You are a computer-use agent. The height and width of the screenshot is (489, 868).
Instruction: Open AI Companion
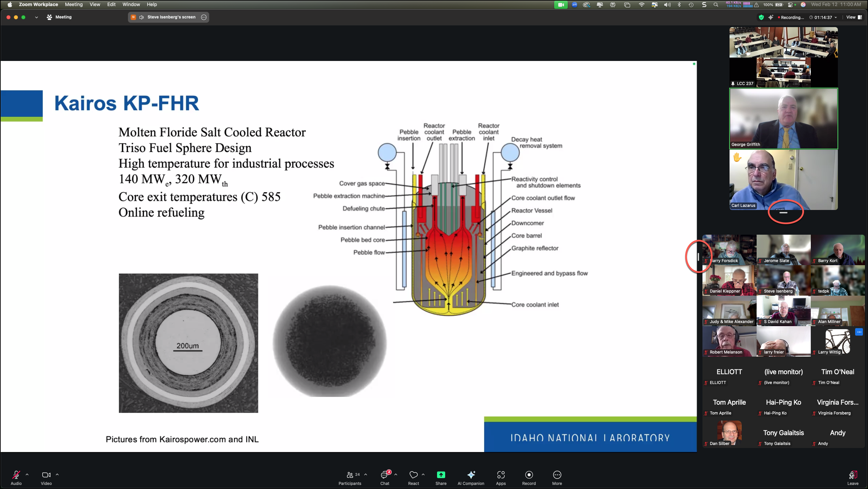pos(471,477)
